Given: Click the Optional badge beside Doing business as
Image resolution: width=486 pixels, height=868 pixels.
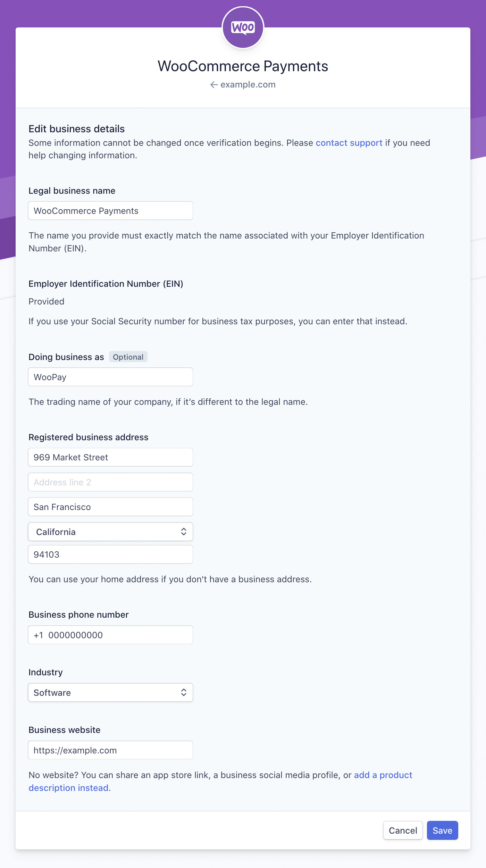Looking at the screenshot, I should (x=128, y=357).
